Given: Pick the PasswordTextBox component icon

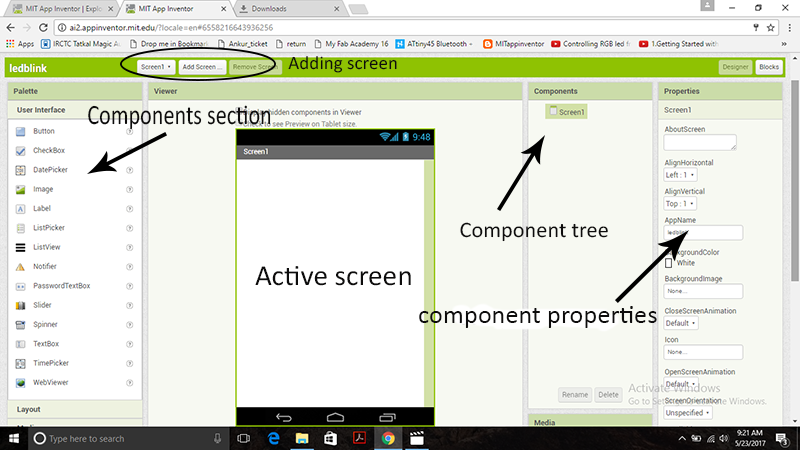Looking at the screenshot, I should point(20,286).
